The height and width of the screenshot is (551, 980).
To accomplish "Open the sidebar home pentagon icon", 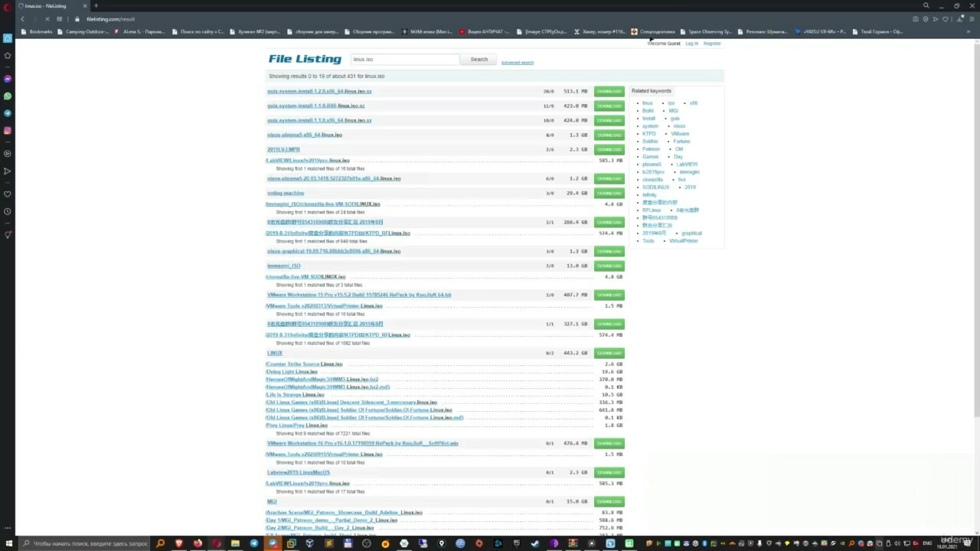I will pyautogui.click(x=8, y=55).
